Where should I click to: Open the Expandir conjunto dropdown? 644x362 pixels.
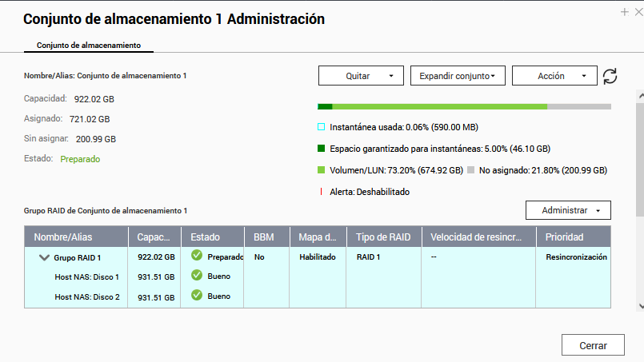click(x=457, y=76)
